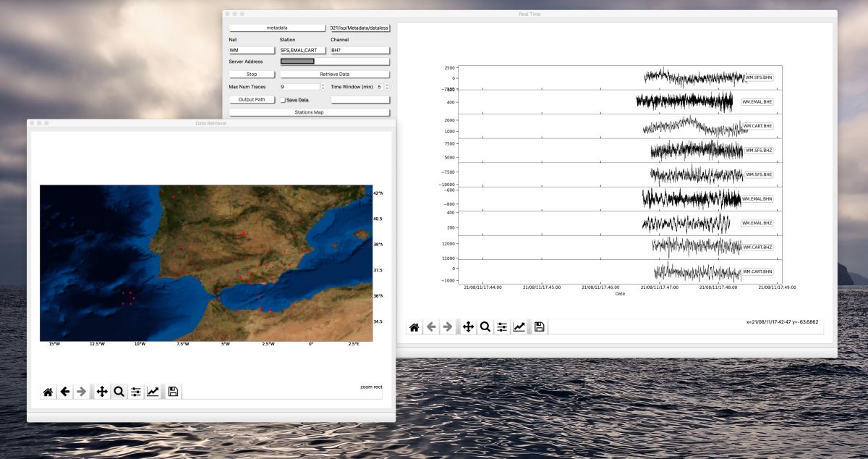This screenshot has width=868, height=459.
Task: Go back to previous map view in Data Retrieval
Action: click(x=65, y=392)
